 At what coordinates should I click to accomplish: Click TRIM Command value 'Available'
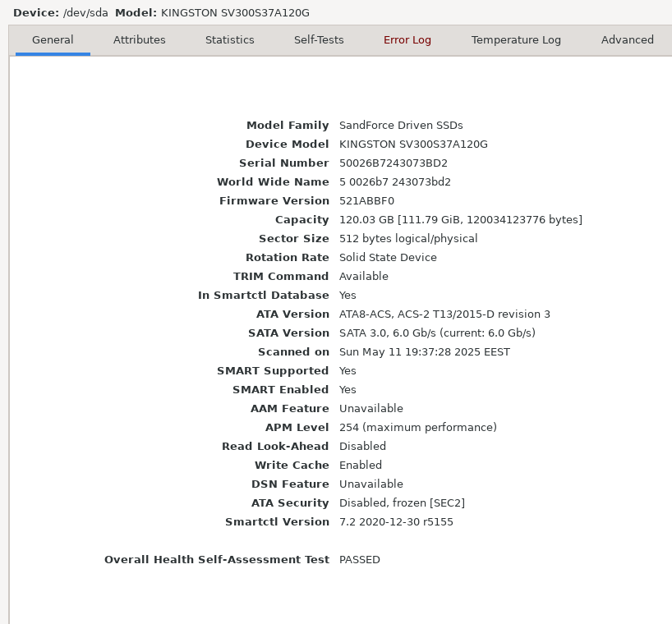point(364,276)
